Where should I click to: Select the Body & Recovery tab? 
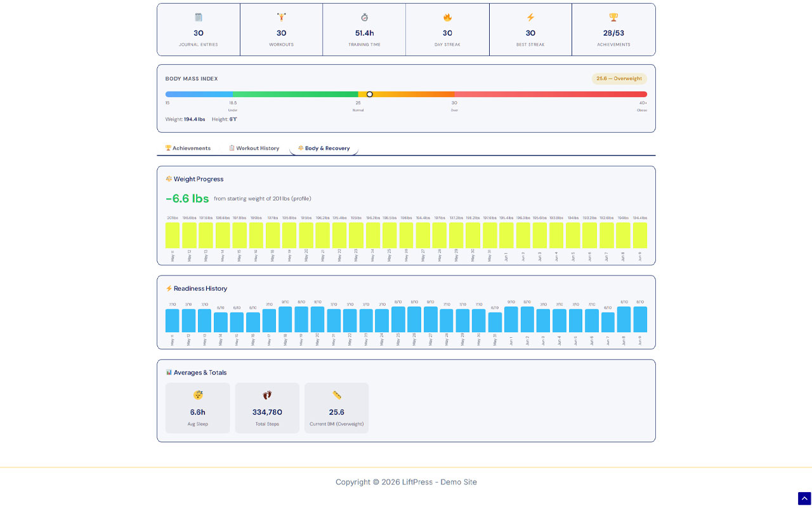point(324,148)
